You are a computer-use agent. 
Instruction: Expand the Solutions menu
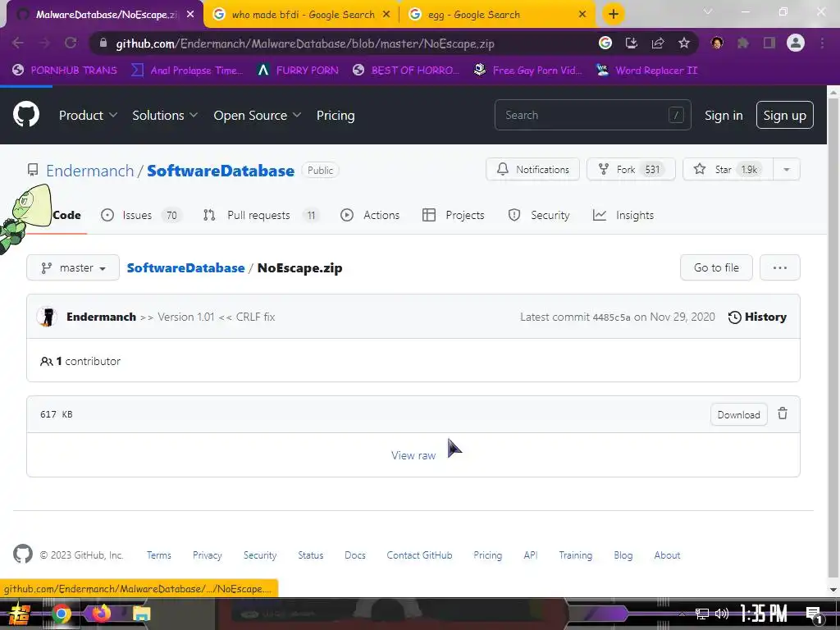coord(165,115)
